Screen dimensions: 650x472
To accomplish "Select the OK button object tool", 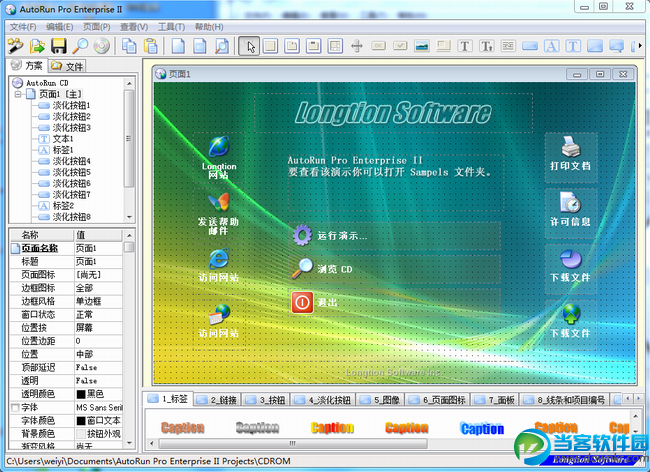I will pos(378,46).
